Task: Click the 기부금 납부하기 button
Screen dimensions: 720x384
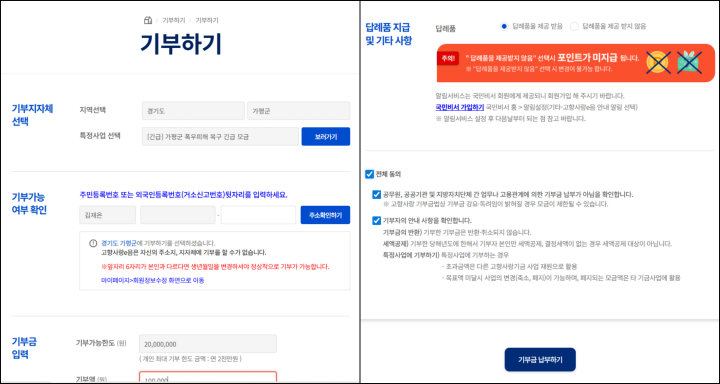Action: (x=540, y=359)
